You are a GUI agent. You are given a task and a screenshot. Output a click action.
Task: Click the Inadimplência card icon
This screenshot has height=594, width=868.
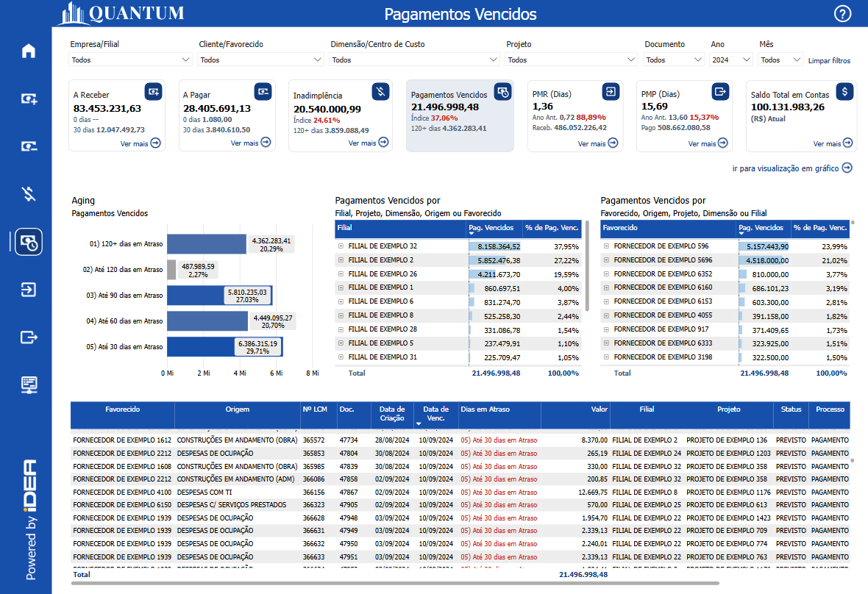[380, 91]
